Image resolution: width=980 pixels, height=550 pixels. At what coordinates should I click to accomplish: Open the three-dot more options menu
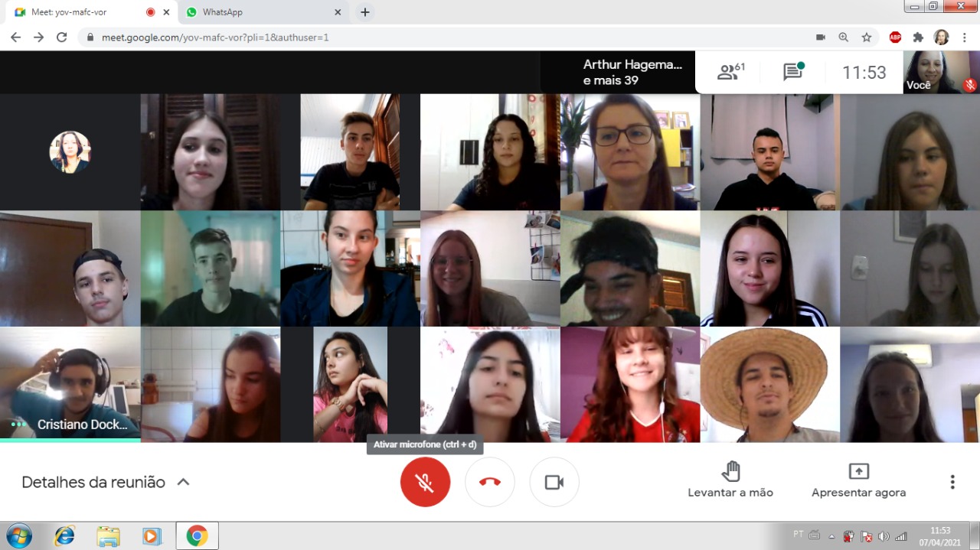[x=952, y=482]
